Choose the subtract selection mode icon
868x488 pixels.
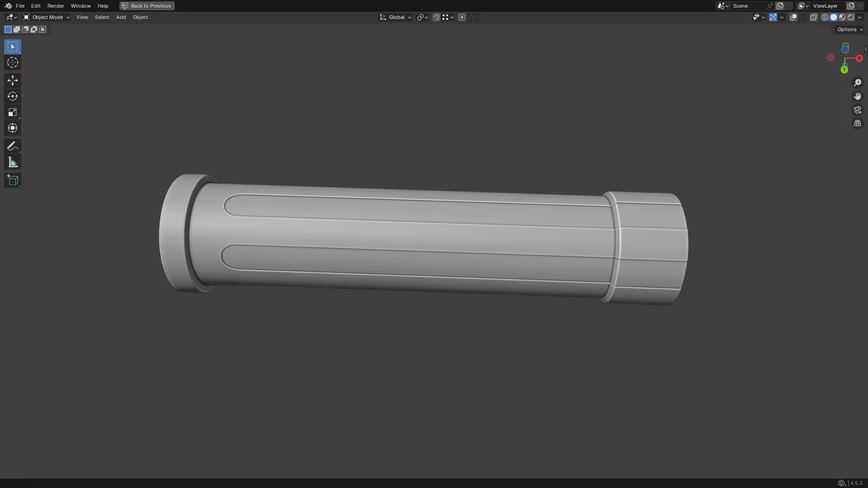pos(25,29)
